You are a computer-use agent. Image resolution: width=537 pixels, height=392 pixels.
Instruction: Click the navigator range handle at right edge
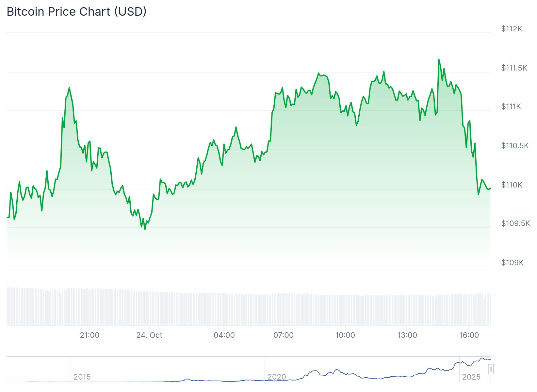pos(491,369)
